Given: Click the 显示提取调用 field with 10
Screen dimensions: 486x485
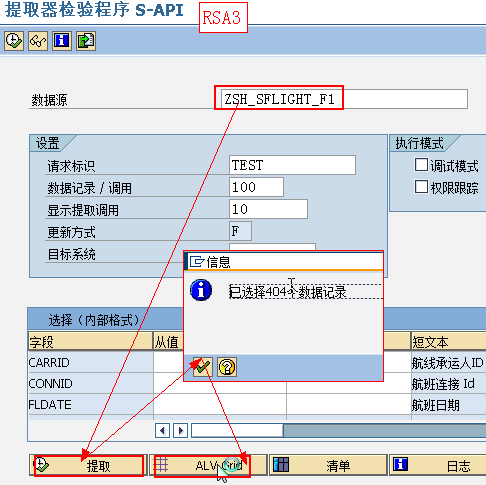Looking at the screenshot, I should pyautogui.click(x=268, y=209).
